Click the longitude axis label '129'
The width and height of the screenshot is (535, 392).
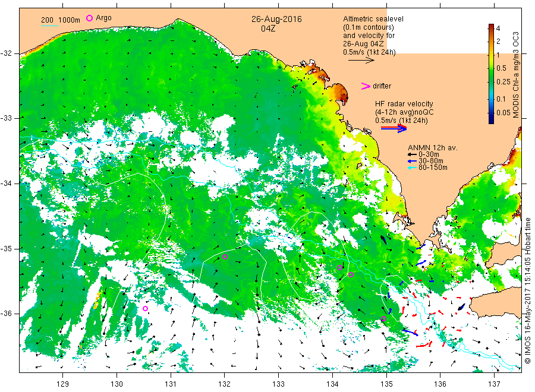pyautogui.click(x=63, y=384)
